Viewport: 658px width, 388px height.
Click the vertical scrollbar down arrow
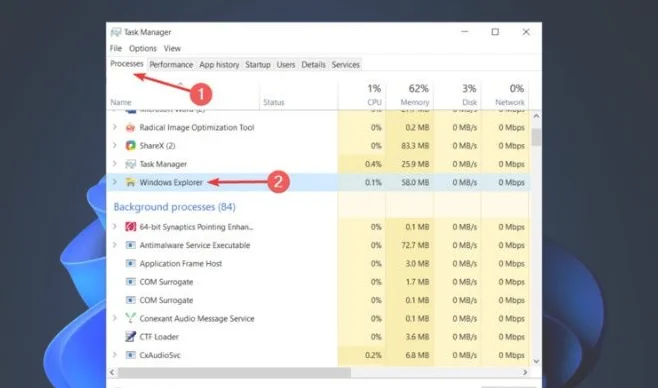click(x=536, y=362)
